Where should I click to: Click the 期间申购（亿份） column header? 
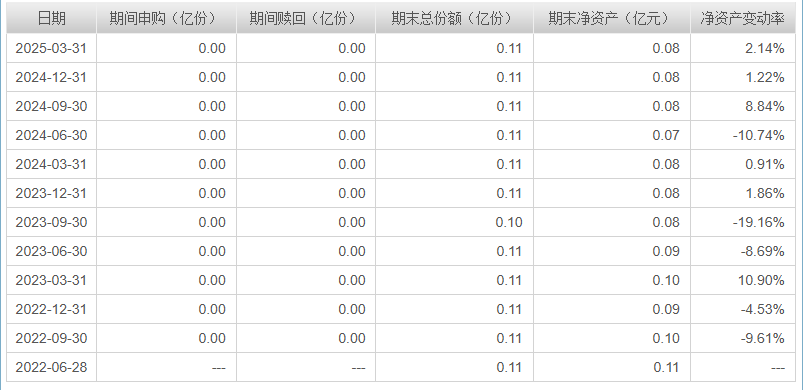[166, 19]
